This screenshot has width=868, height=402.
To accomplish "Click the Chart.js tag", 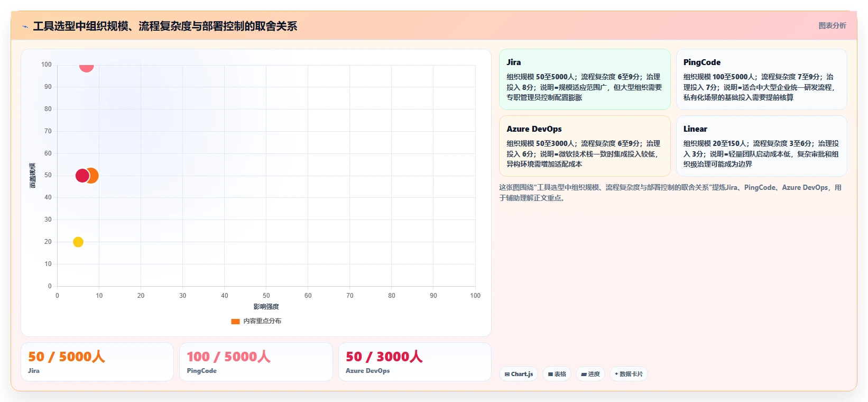I will [x=519, y=374].
